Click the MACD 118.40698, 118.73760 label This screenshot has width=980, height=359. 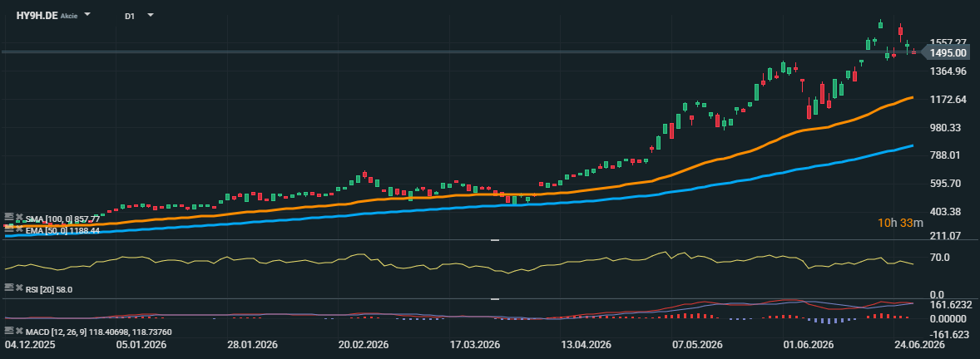(98, 332)
